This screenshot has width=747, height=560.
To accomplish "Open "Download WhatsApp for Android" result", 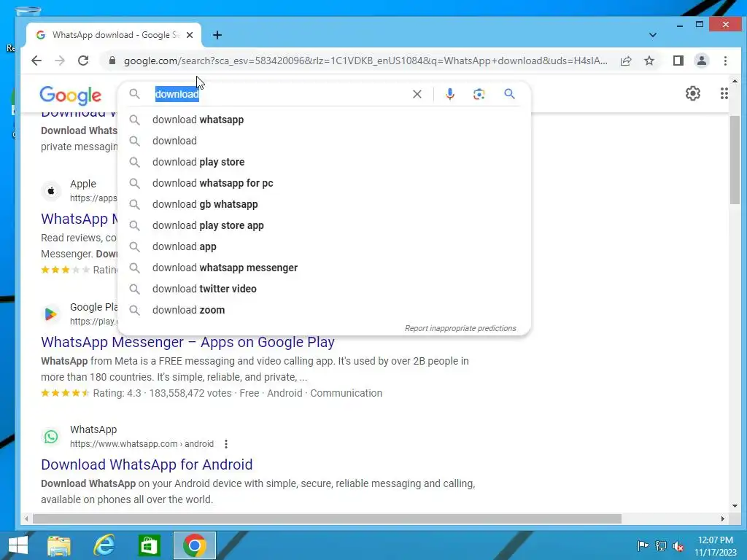I will tap(147, 464).
